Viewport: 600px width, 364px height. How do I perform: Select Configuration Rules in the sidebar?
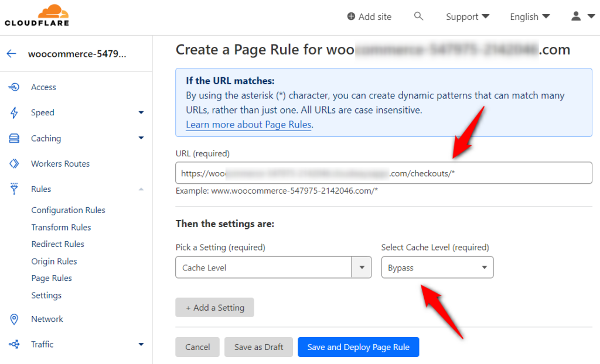pos(67,210)
